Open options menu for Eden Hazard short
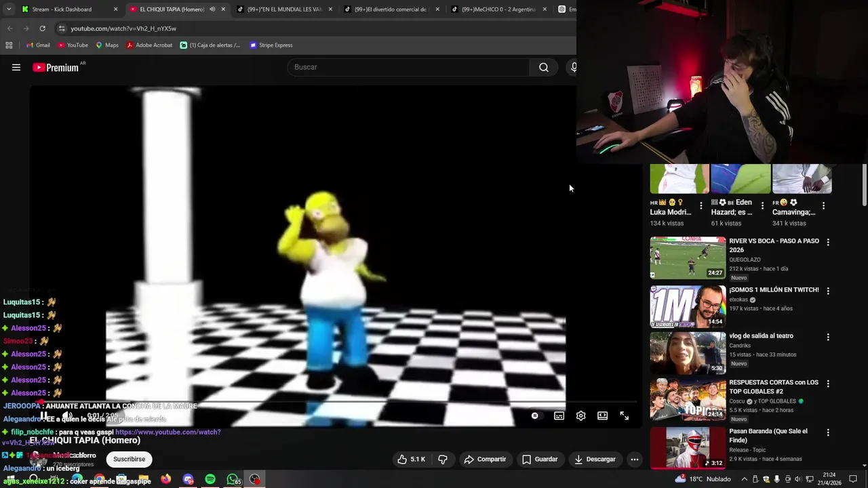 click(762, 205)
